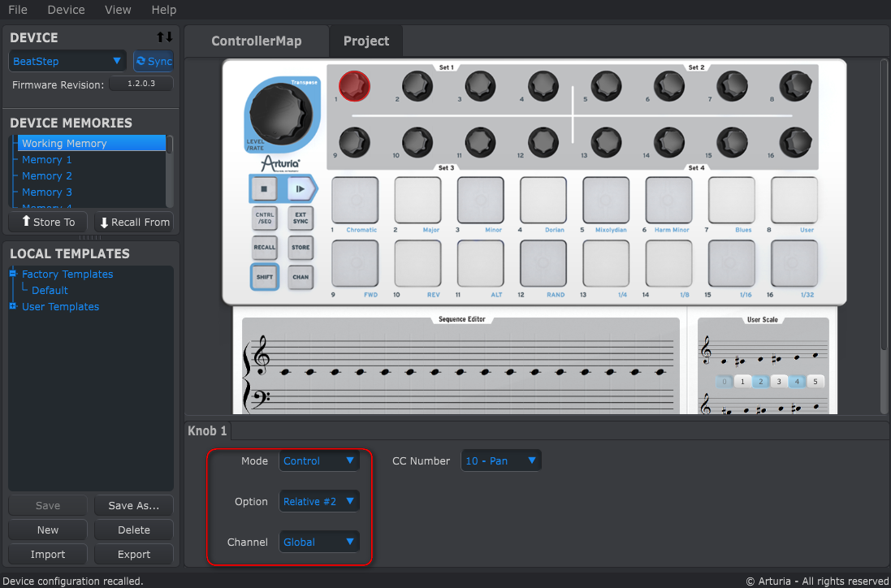Select knob 3 on the BeatStep

click(x=480, y=86)
